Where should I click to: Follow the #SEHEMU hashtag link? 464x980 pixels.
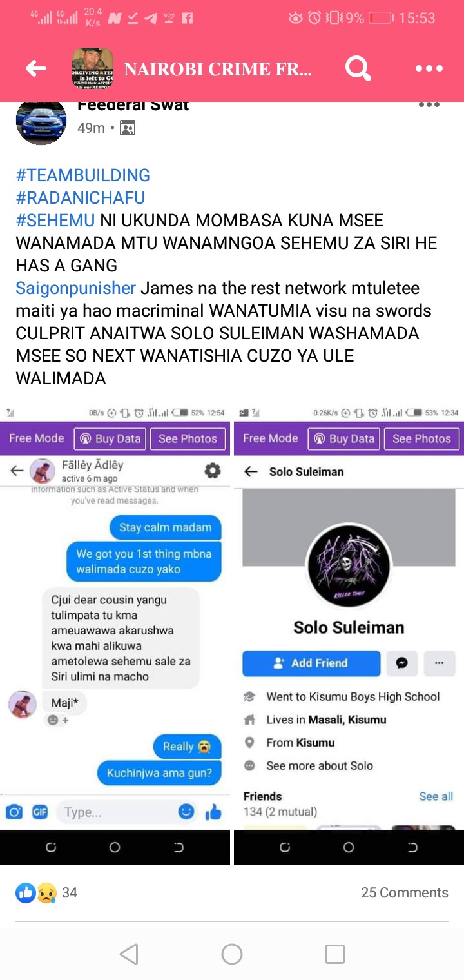tap(55, 220)
